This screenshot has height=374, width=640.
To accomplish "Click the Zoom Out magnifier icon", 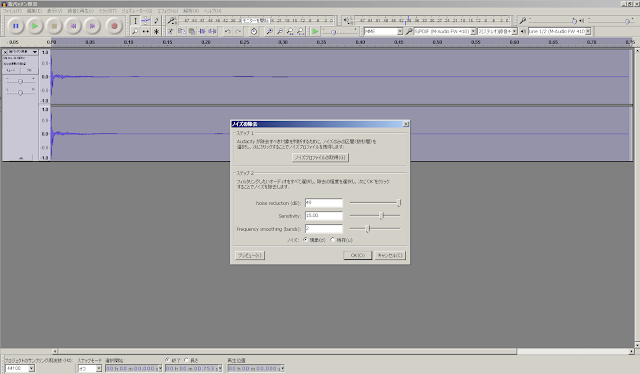I will tap(280, 31).
